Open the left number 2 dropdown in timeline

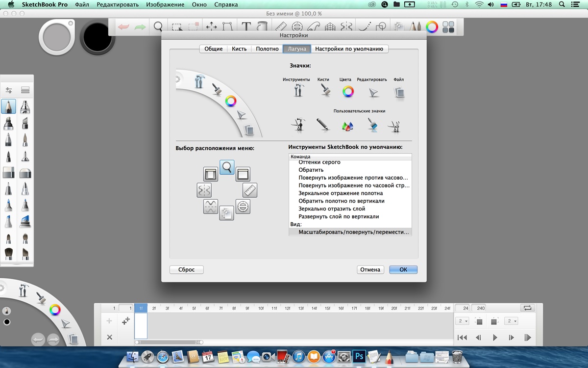click(x=463, y=321)
